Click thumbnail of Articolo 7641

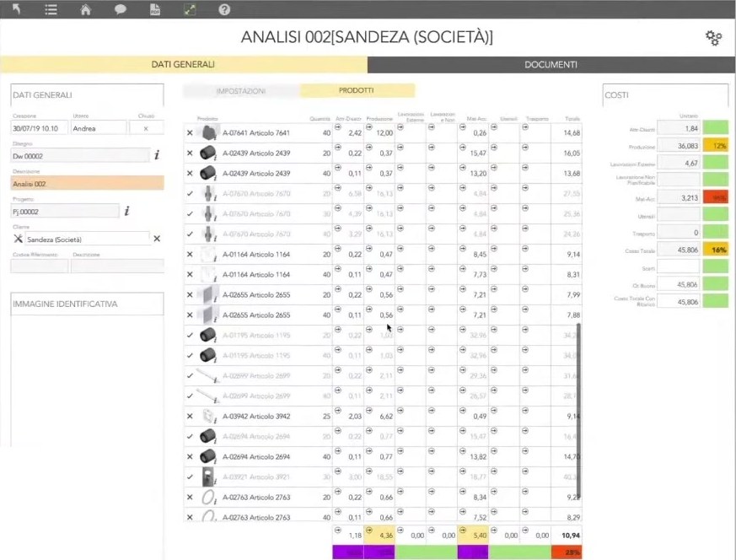[209, 133]
